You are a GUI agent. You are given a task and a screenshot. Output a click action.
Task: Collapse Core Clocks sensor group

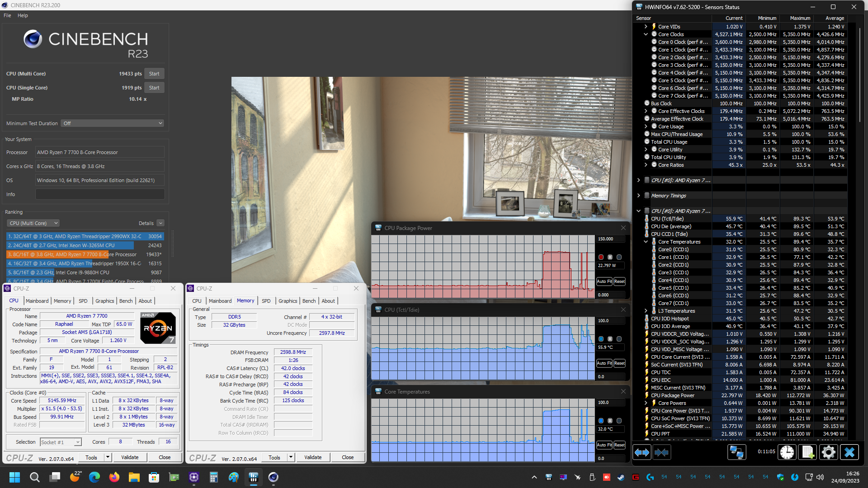point(646,34)
